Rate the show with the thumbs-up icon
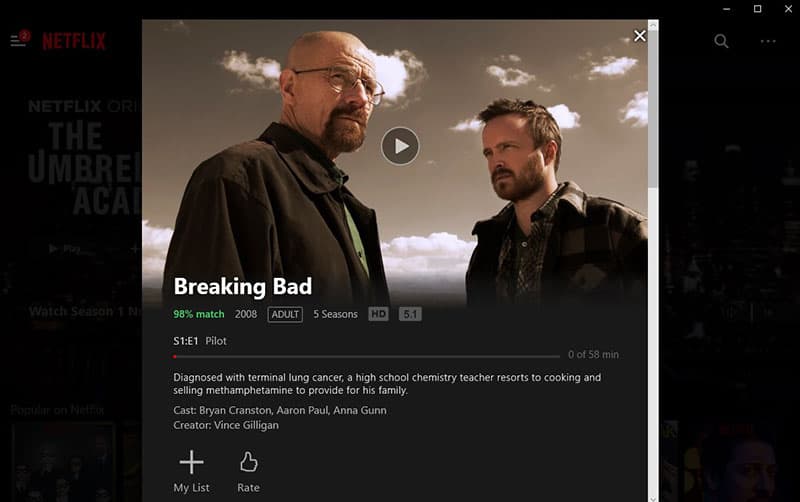 [x=248, y=471]
